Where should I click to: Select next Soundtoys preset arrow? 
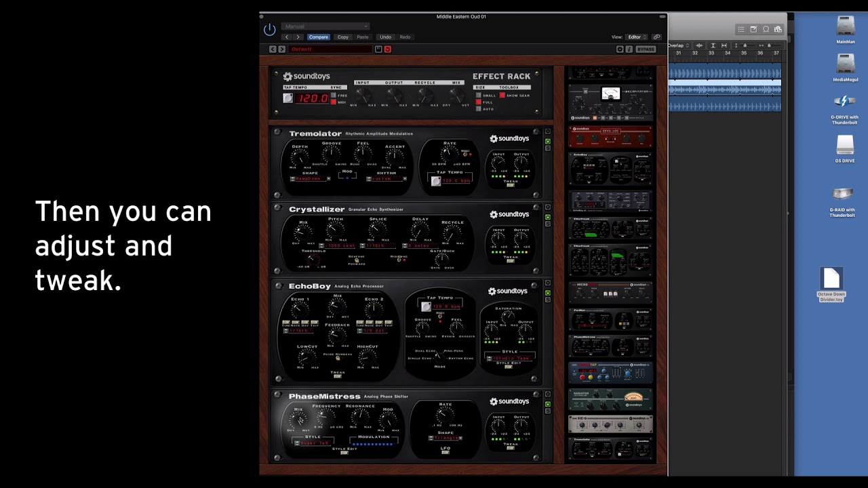(x=282, y=49)
